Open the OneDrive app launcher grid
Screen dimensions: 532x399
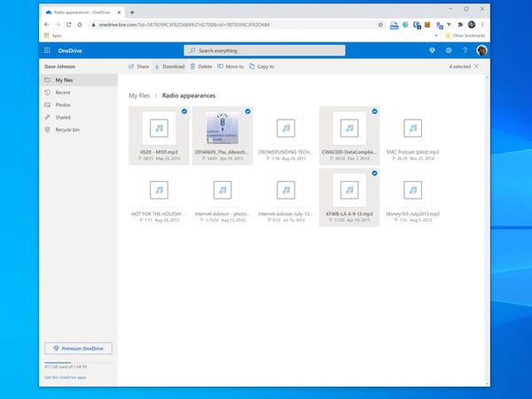click(x=47, y=51)
